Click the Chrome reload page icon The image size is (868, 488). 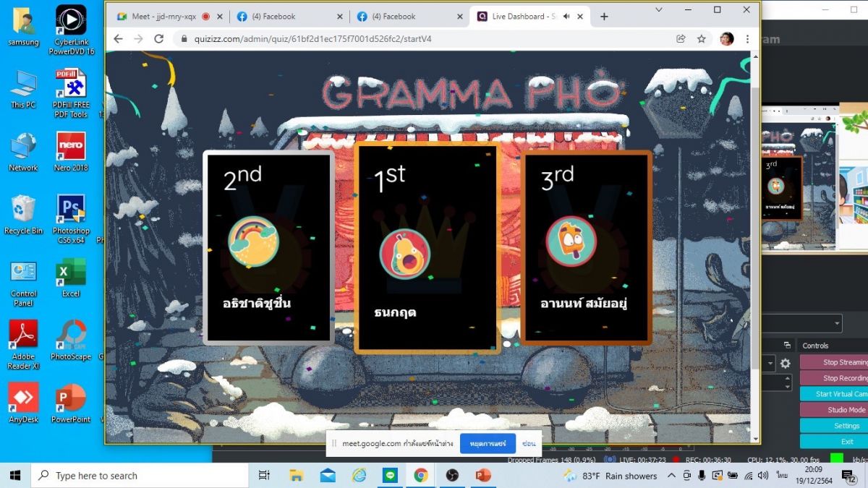(159, 39)
